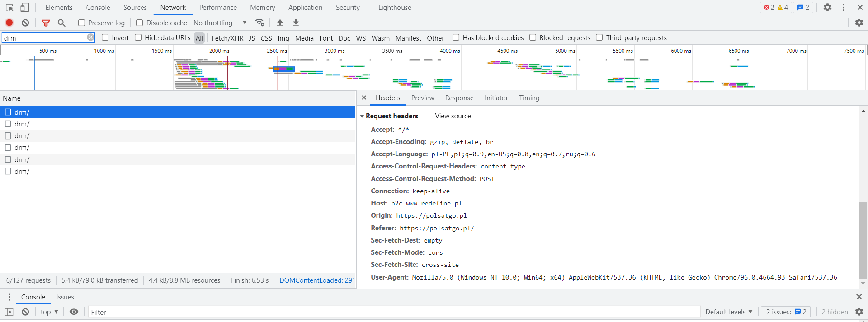Filter by CSS request type
This screenshot has width=868, height=322.
pyautogui.click(x=266, y=38)
